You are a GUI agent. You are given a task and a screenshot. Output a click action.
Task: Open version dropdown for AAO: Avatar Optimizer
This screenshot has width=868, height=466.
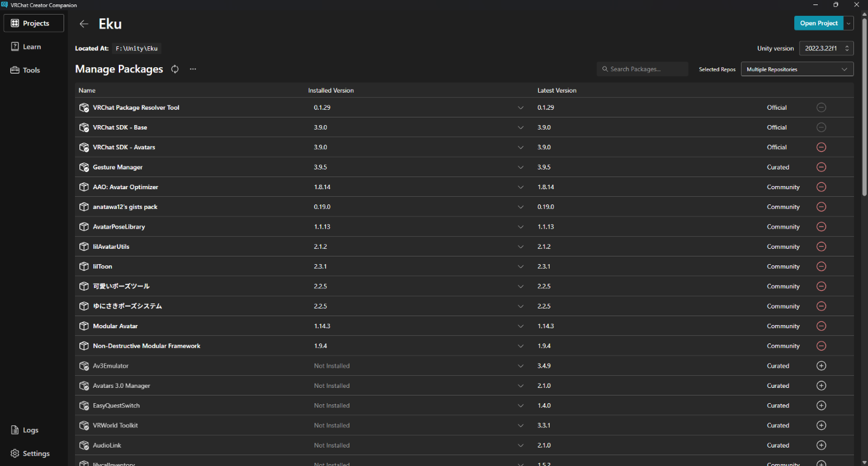[521, 187]
